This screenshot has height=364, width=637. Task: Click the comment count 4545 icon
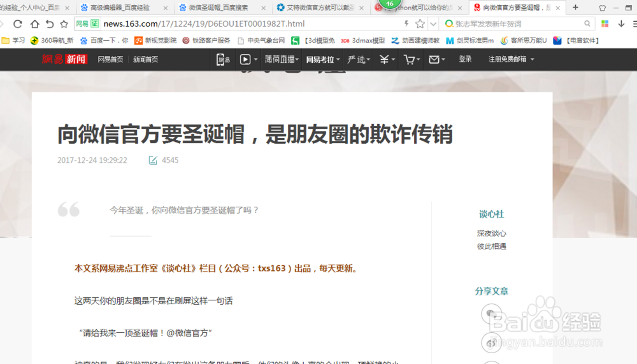pyautogui.click(x=153, y=160)
